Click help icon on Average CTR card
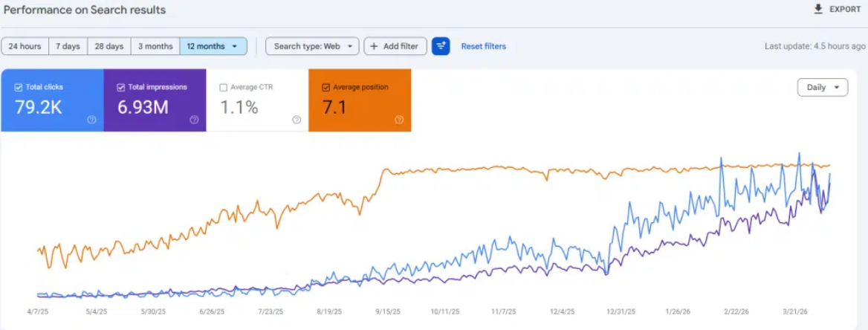Screen dimensions: 868x330 297,120
